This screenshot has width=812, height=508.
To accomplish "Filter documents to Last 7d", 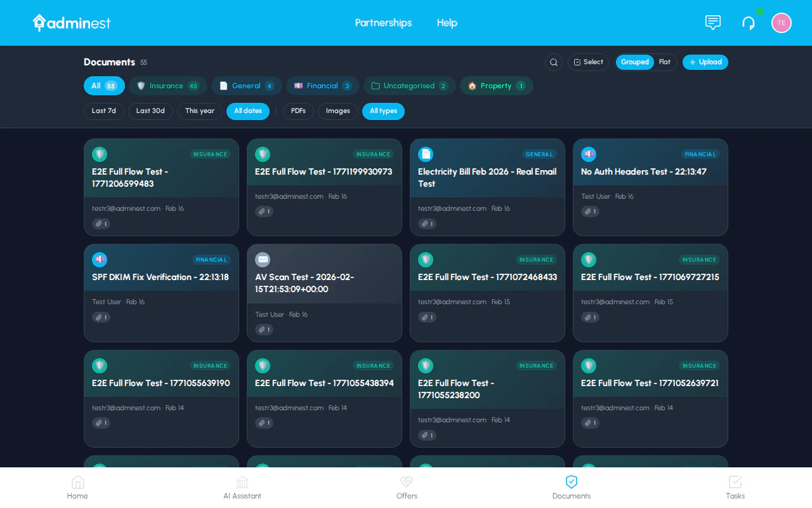I will 104,111.
